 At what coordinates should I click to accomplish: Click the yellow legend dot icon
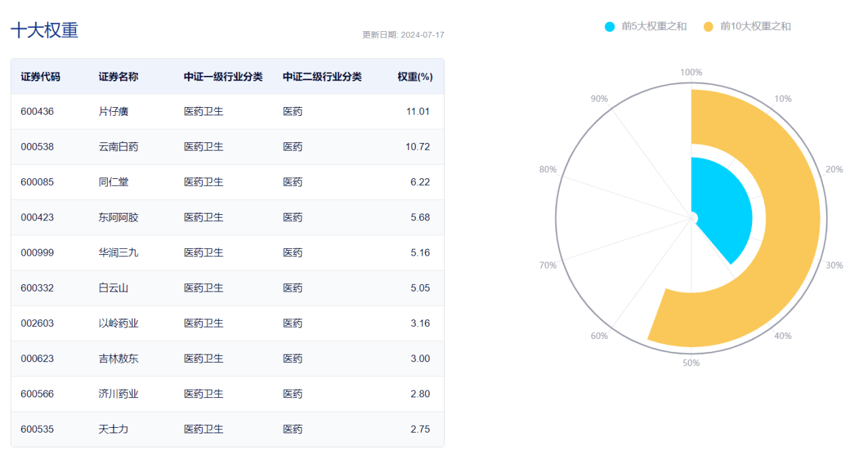709,26
